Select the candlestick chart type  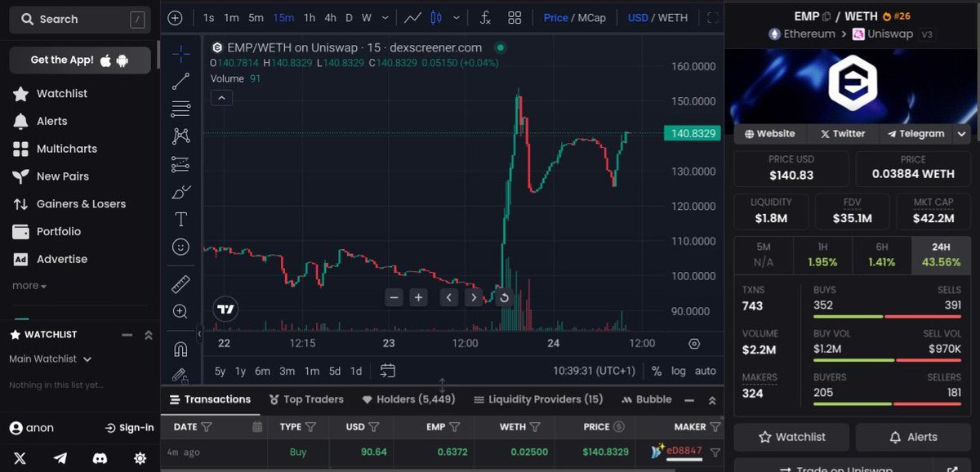(x=436, y=17)
